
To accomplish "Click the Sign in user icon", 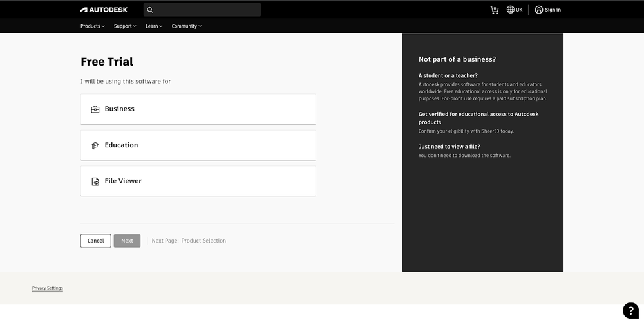I will 539,10.
